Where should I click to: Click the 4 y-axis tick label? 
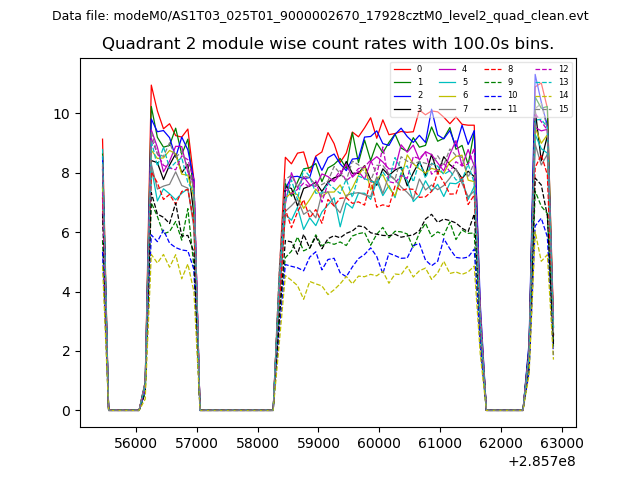coord(66,292)
